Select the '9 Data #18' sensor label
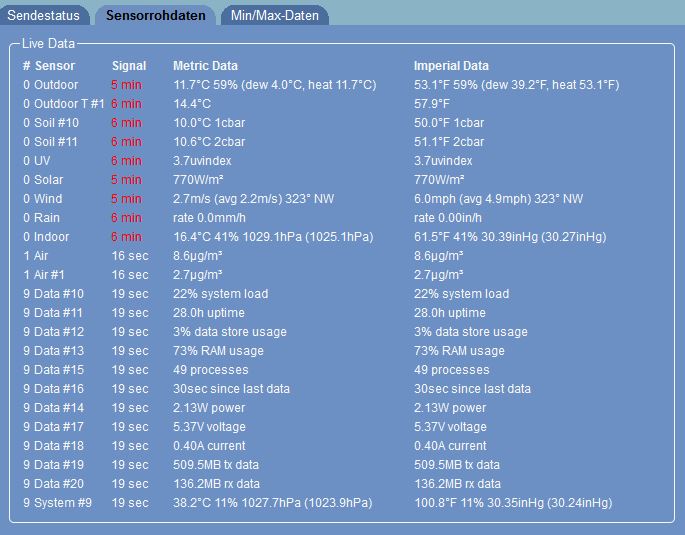This screenshot has width=685, height=535. click(53, 446)
